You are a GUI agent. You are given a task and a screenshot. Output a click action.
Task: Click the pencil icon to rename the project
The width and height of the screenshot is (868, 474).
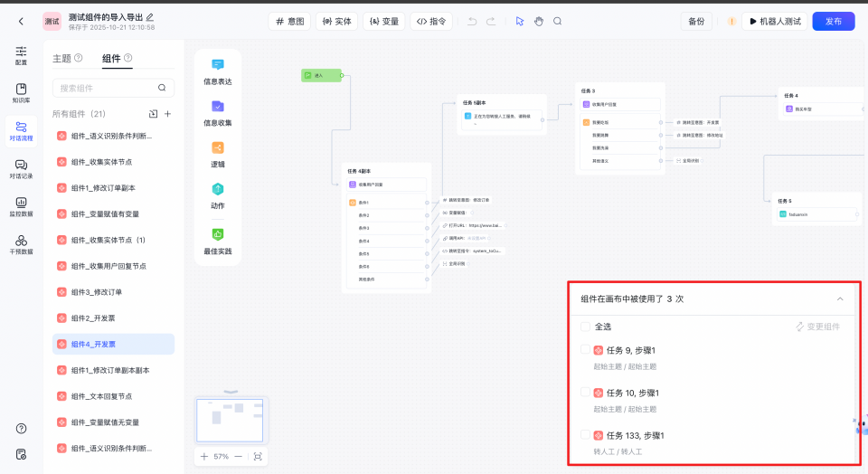tap(150, 16)
